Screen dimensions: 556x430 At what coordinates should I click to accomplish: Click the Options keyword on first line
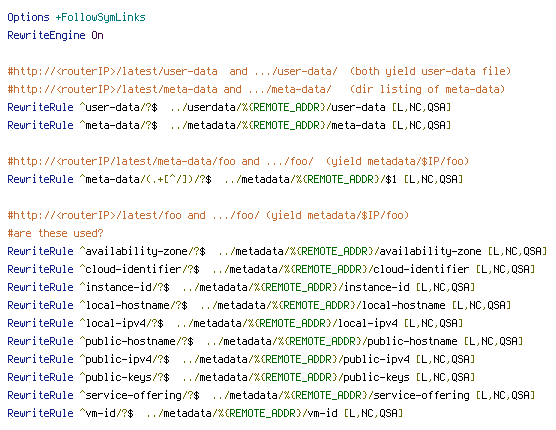coord(28,17)
